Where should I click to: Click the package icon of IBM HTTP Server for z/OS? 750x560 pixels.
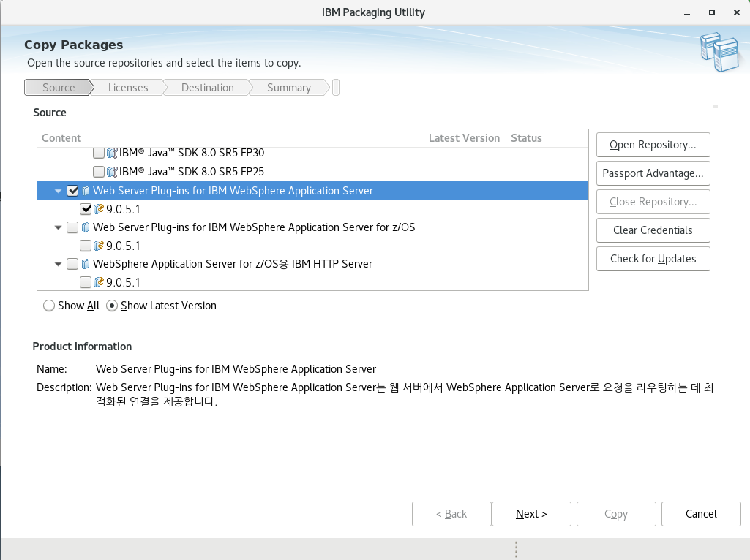tap(86, 264)
